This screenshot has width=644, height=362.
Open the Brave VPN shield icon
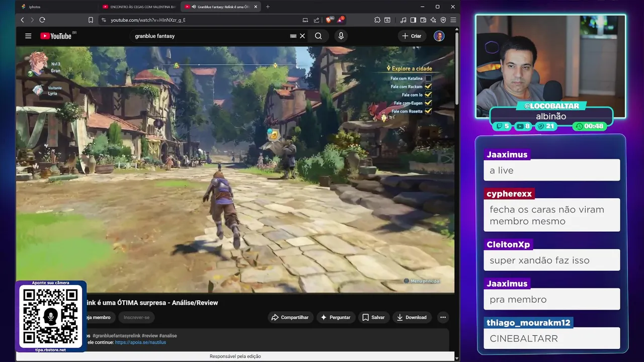point(443,20)
